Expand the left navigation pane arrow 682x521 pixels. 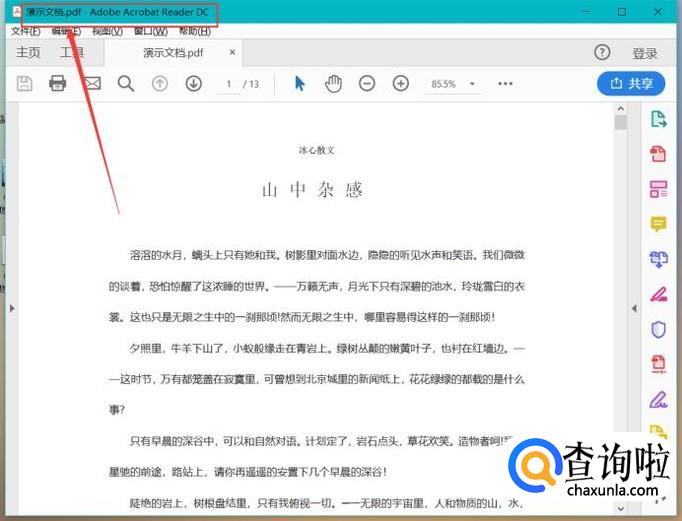click(x=12, y=308)
